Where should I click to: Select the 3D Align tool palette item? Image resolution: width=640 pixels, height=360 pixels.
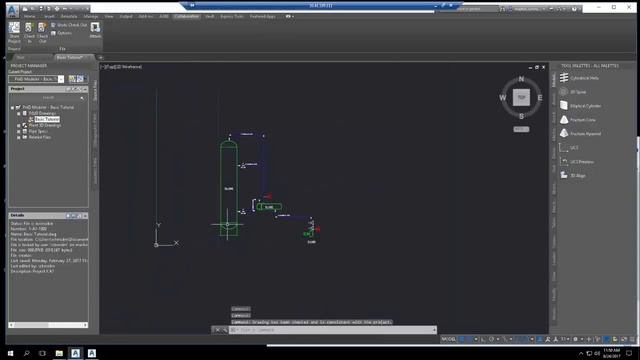573,176
